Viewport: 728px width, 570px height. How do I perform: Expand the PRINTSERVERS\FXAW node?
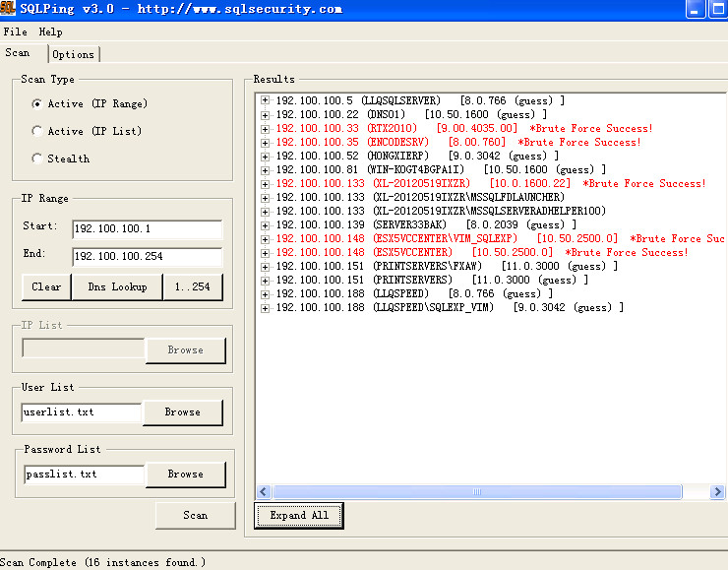click(265, 267)
